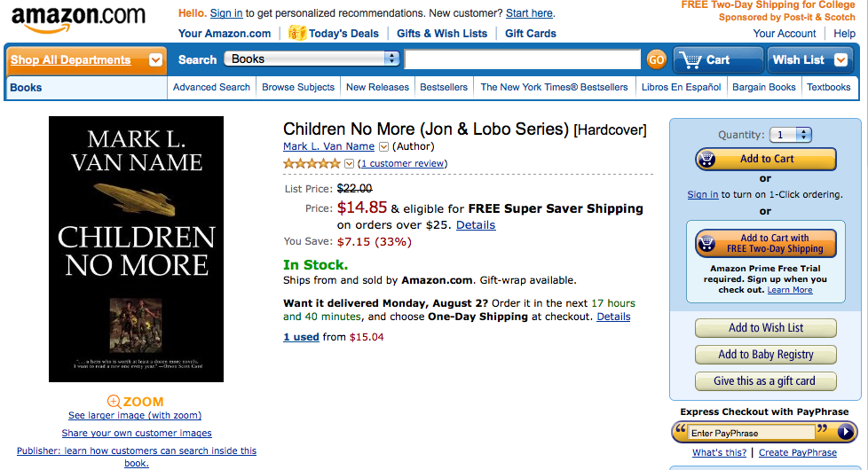
Task: Open the Bestsellers tab
Action: coord(444,87)
